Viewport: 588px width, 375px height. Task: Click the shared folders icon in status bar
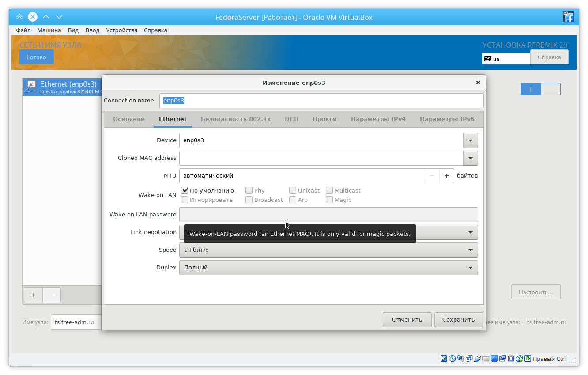[486, 359]
